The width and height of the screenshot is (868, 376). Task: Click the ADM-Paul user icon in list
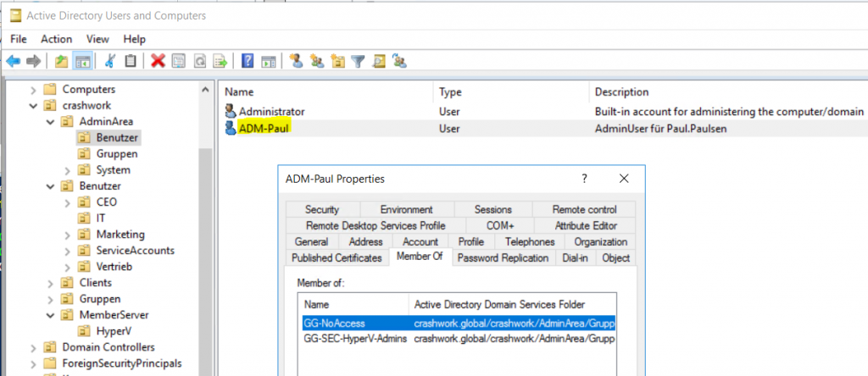click(x=231, y=128)
